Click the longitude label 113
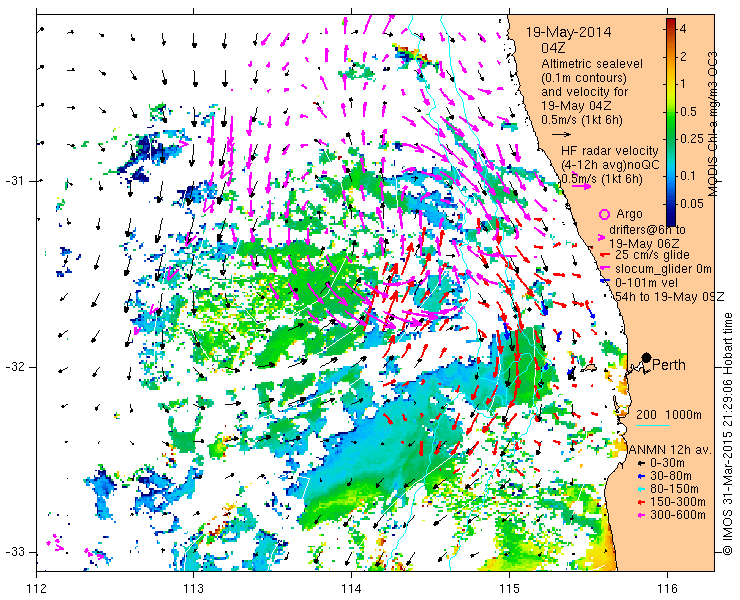Image resolution: width=740 pixels, height=600 pixels. (193, 588)
